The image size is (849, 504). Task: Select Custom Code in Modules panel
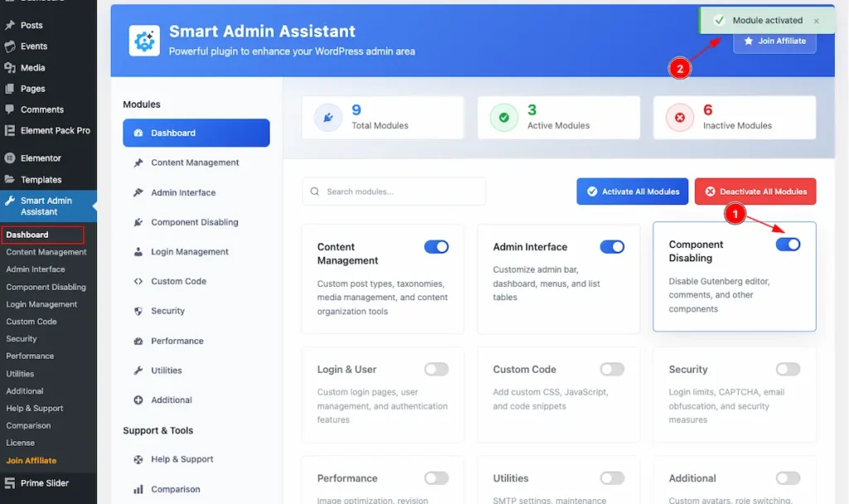tap(196, 281)
